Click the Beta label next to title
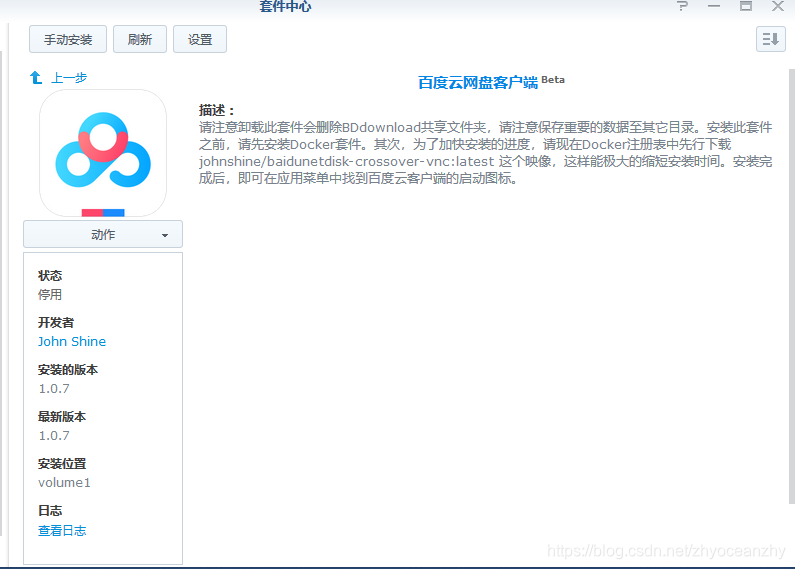This screenshot has height=569, width=795. point(553,80)
